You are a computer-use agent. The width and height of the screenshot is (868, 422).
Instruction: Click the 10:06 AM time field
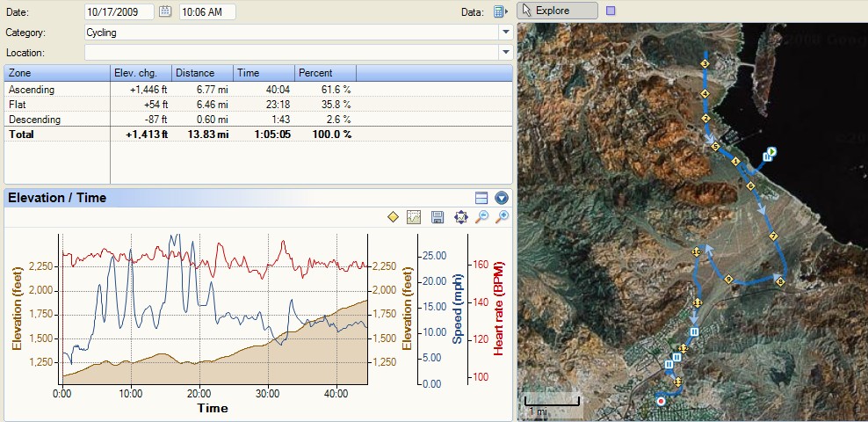coord(207,11)
